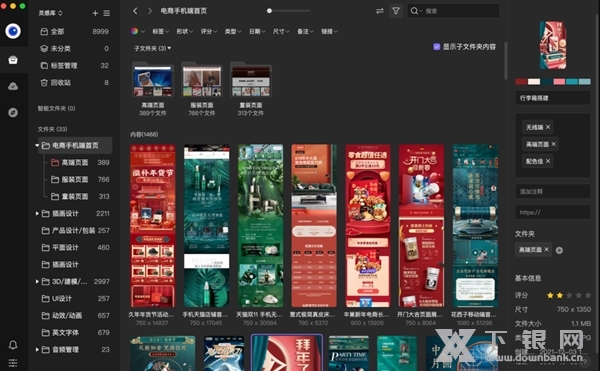Collapse the 电商手机端首页 folder tree arrow
Screen dimensions: 600x371
37,145
